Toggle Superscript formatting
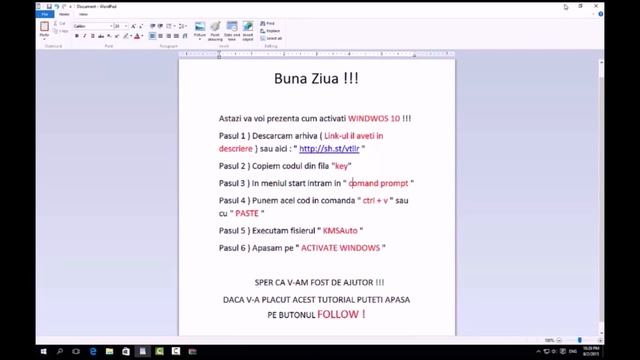The image size is (640, 360). point(117,36)
